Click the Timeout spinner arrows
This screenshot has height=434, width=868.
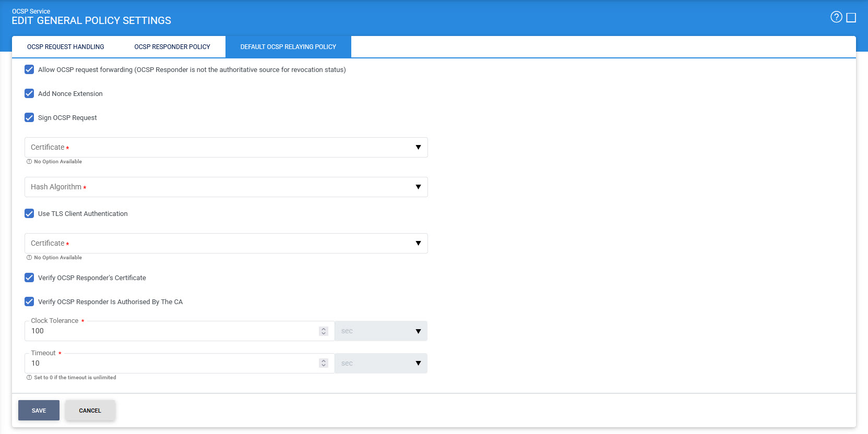coord(324,364)
